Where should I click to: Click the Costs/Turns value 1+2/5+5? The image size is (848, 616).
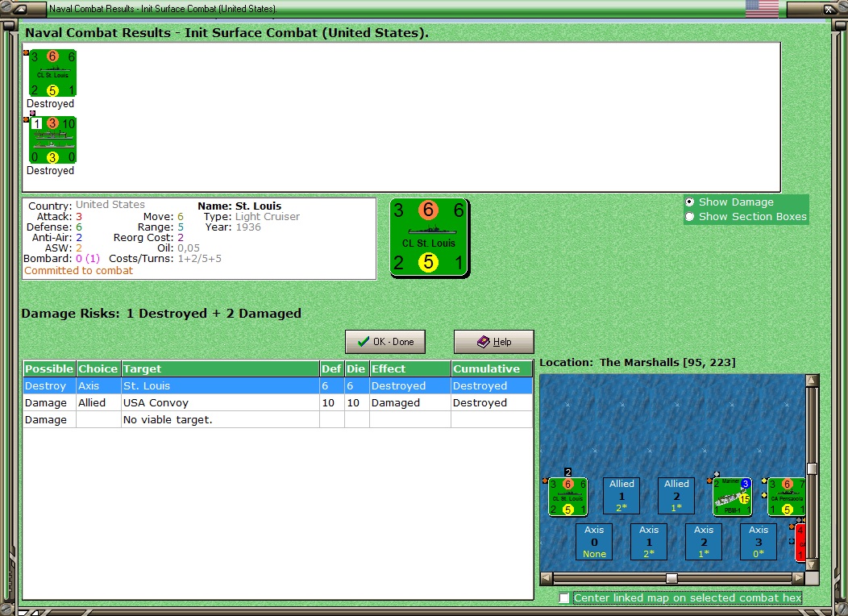(x=200, y=259)
